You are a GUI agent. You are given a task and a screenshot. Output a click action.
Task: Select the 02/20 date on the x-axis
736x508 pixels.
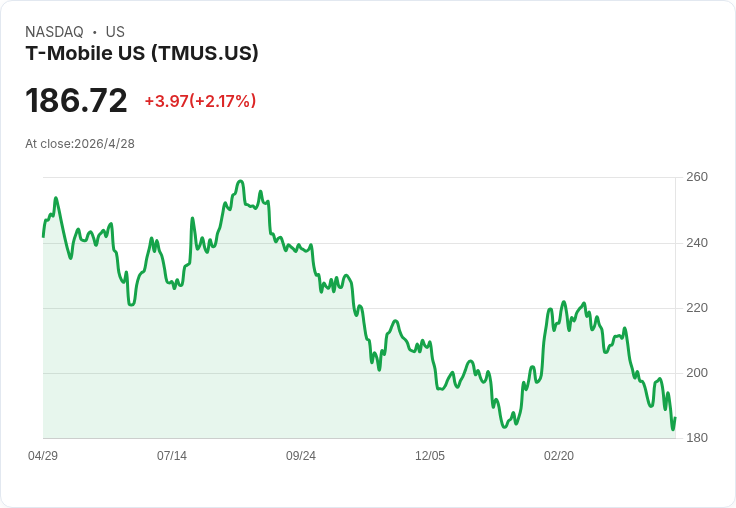tap(559, 456)
